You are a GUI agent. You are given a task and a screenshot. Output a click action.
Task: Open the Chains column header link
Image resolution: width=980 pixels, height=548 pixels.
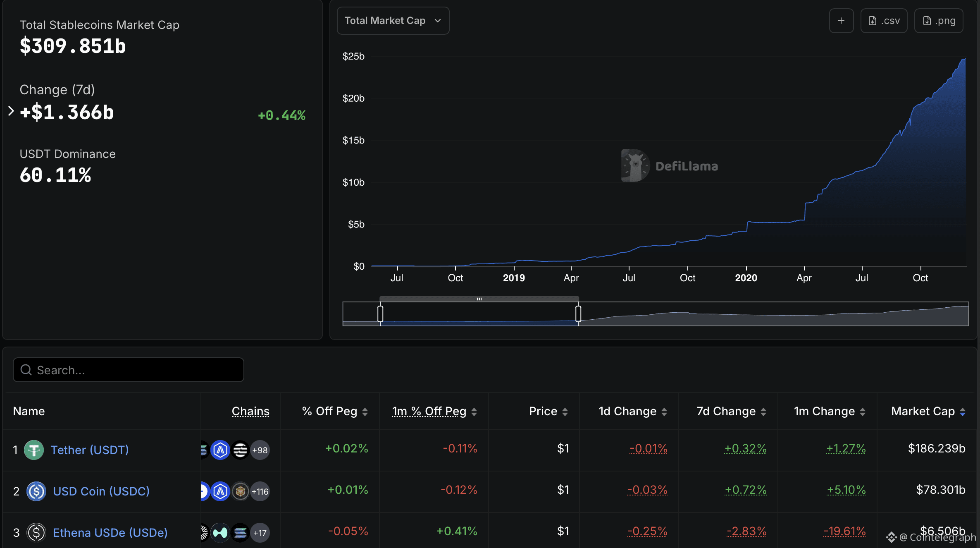250,411
